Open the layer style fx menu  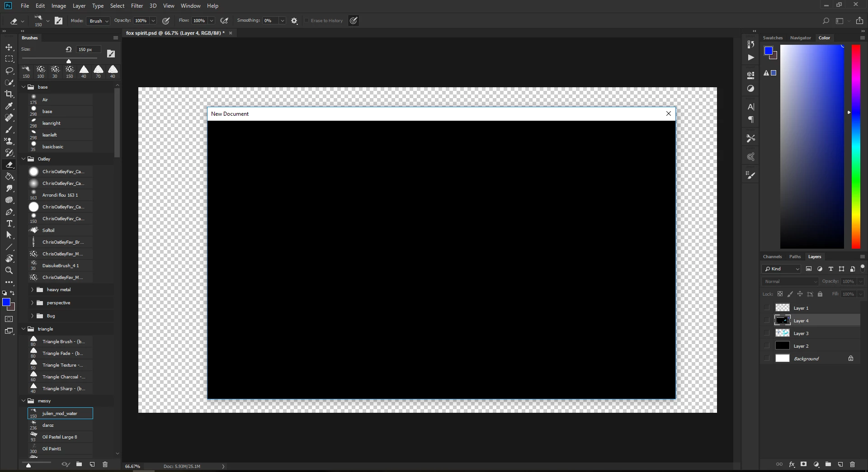click(x=792, y=464)
